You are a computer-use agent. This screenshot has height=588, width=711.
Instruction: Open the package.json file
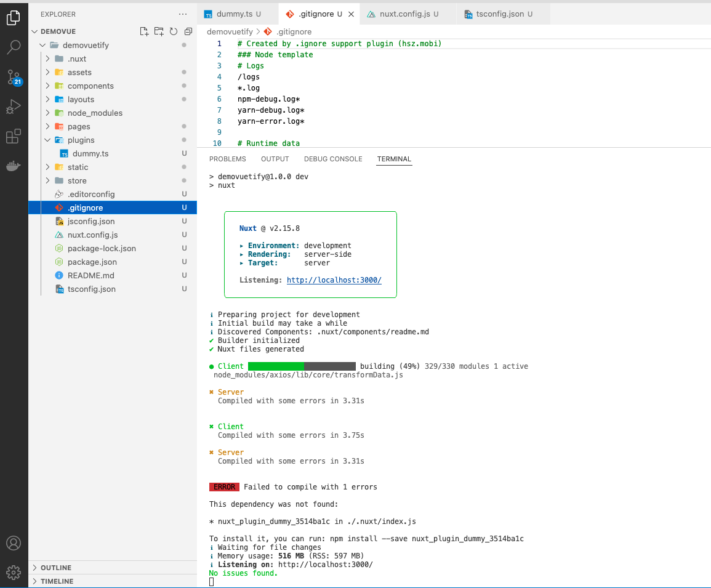(113, 262)
